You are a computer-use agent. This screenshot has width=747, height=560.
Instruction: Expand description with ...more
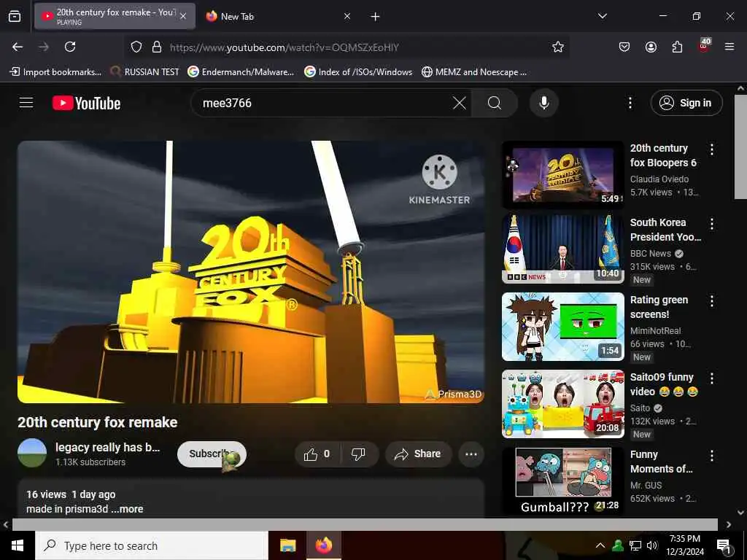[127, 509]
